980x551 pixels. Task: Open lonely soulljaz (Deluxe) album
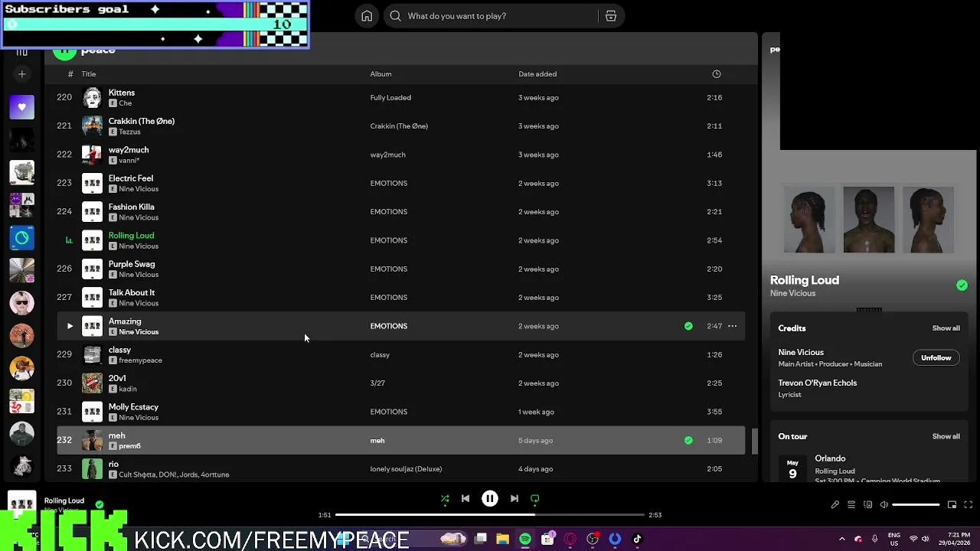406,469
